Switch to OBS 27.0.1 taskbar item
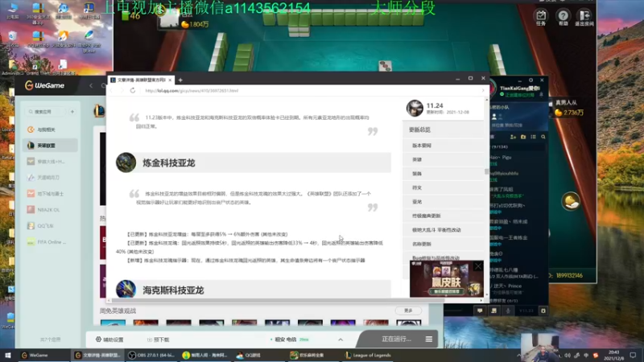Image resolution: width=644 pixels, height=362 pixels. 151,355
